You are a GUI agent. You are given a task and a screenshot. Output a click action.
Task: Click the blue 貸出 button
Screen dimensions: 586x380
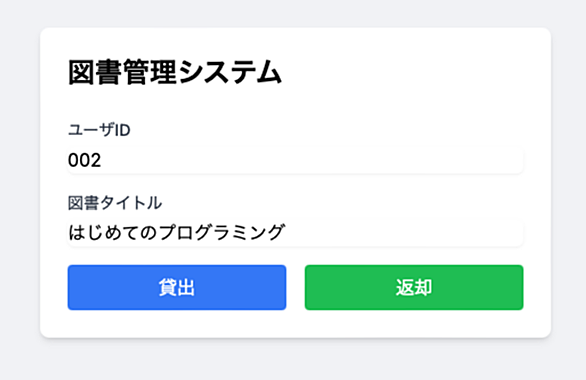[177, 287]
